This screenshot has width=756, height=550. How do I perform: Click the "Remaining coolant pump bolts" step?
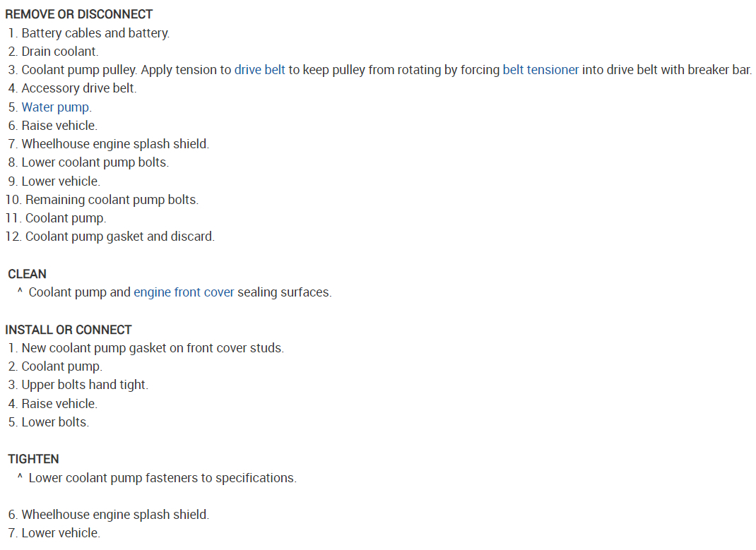point(112,200)
